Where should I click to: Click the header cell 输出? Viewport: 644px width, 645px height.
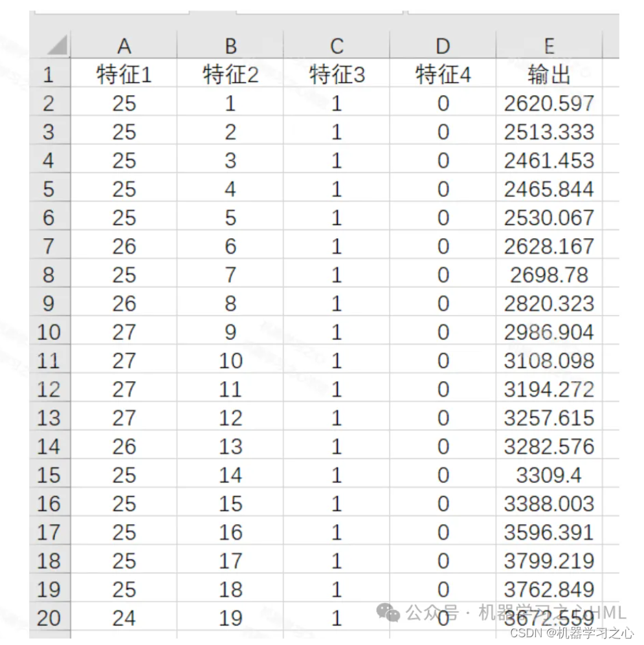click(x=549, y=74)
